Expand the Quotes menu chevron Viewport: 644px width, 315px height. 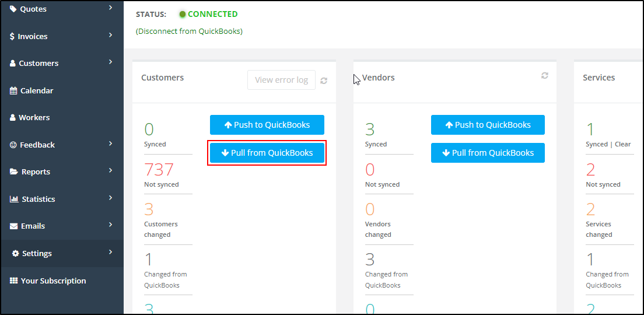[110, 8]
